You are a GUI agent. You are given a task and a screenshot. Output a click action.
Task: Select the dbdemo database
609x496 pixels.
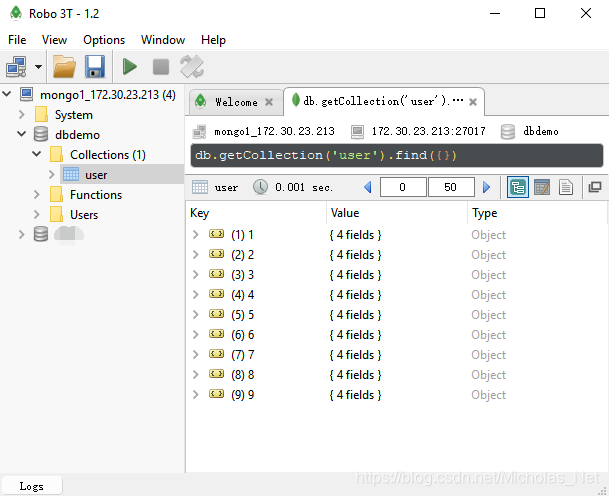pos(77,135)
